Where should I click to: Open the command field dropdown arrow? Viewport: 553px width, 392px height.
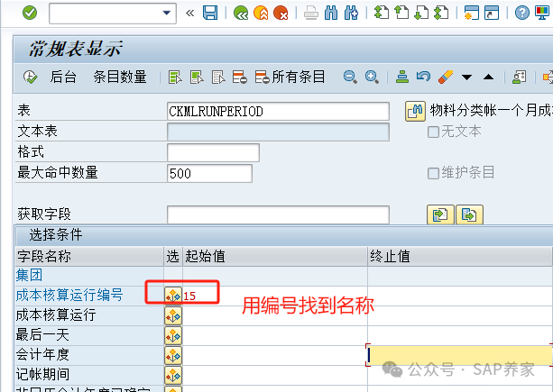tap(167, 13)
